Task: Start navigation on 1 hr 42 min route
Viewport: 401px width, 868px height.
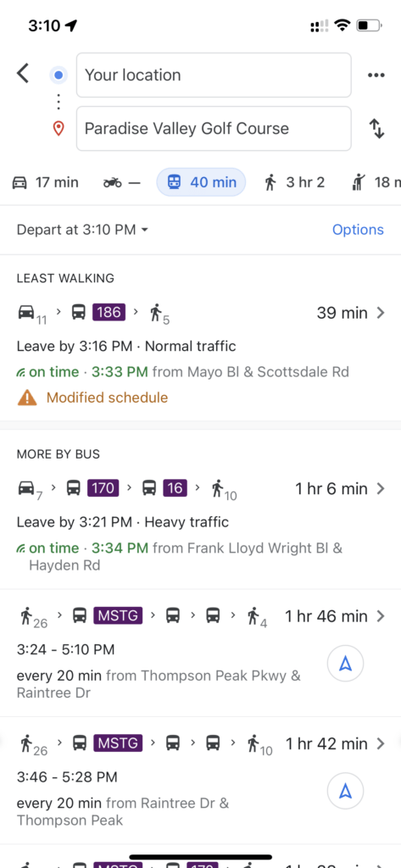Action: (345, 791)
